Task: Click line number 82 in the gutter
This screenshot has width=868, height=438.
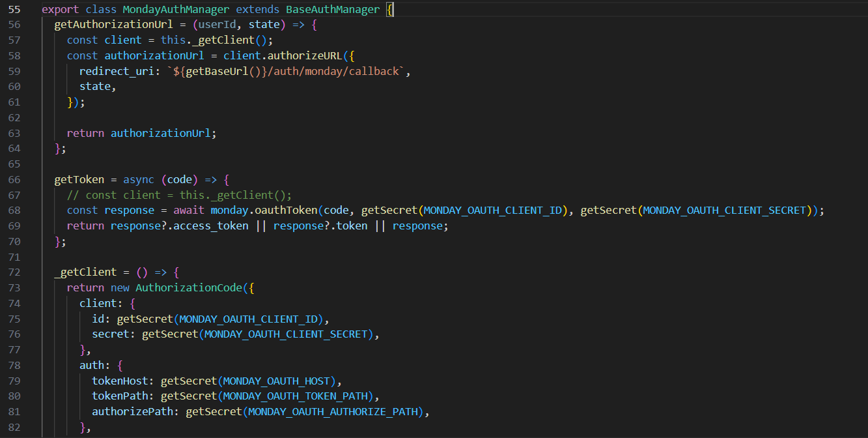Action: [x=14, y=427]
